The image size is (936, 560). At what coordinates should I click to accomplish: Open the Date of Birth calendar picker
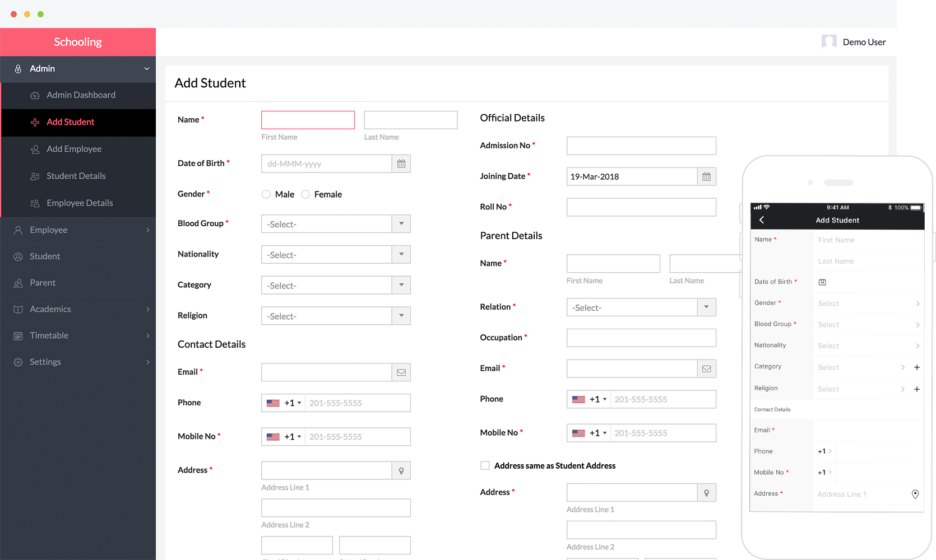401,164
